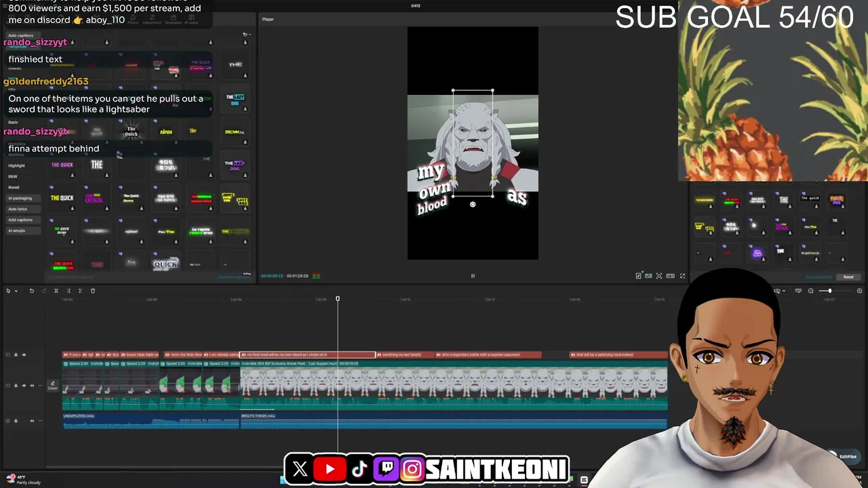This screenshot has height=488, width=868.
Task: Select the 'boom triple triple' caption clip
Action: (x=139, y=354)
